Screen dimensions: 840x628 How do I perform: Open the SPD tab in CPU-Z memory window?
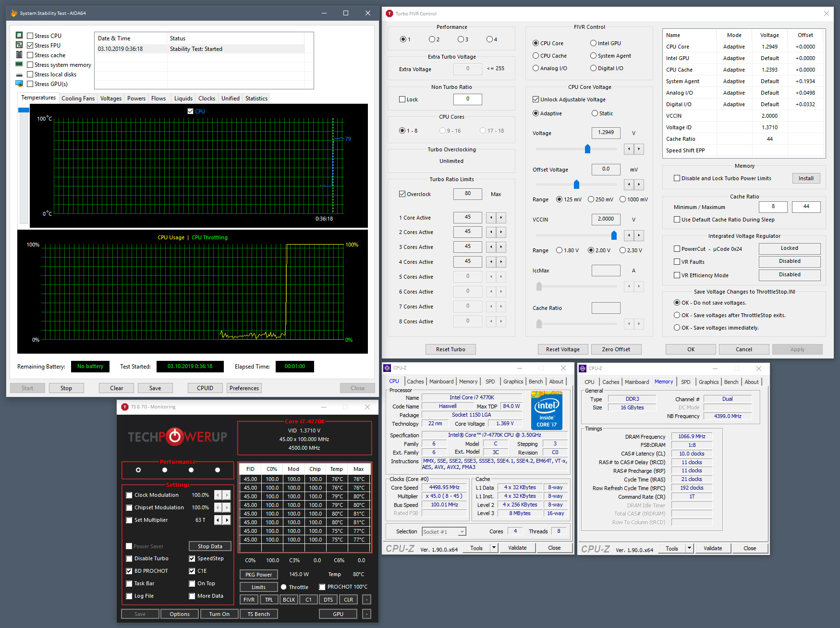(x=686, y=382)
